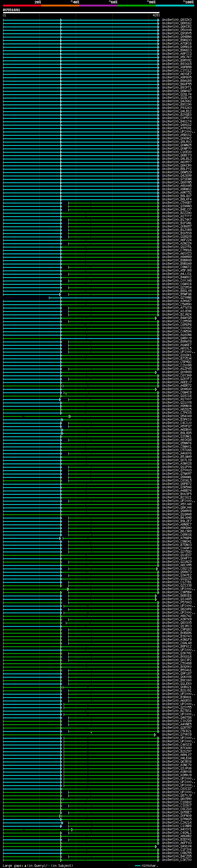This screenshot has height=868, width=197.
Task: Select hit label UniRef100_B2VQE0
Action: pos(177,115)
